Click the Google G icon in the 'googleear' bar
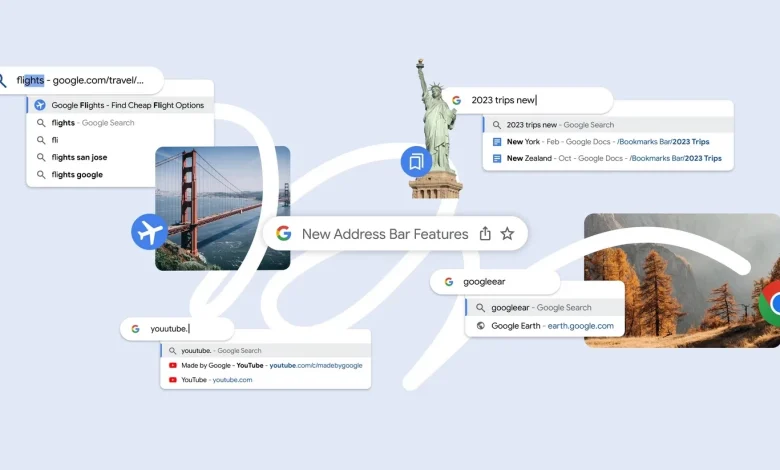 tap(449, 282)
